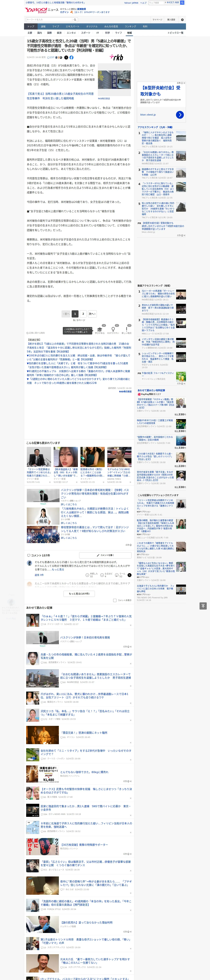The width and height of the screenshot is (210, 980).
Task: Select the ライブ main tab
Action: (56, 27)
